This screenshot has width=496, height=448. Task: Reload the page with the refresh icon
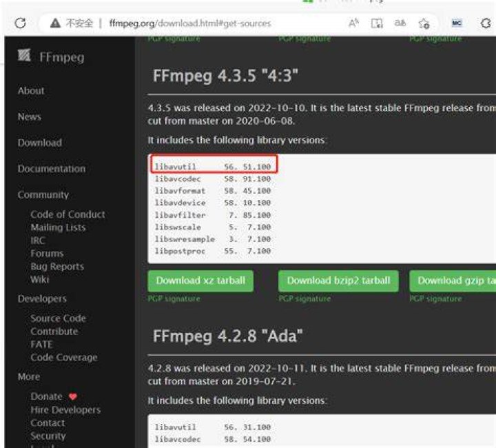[20, 23]
